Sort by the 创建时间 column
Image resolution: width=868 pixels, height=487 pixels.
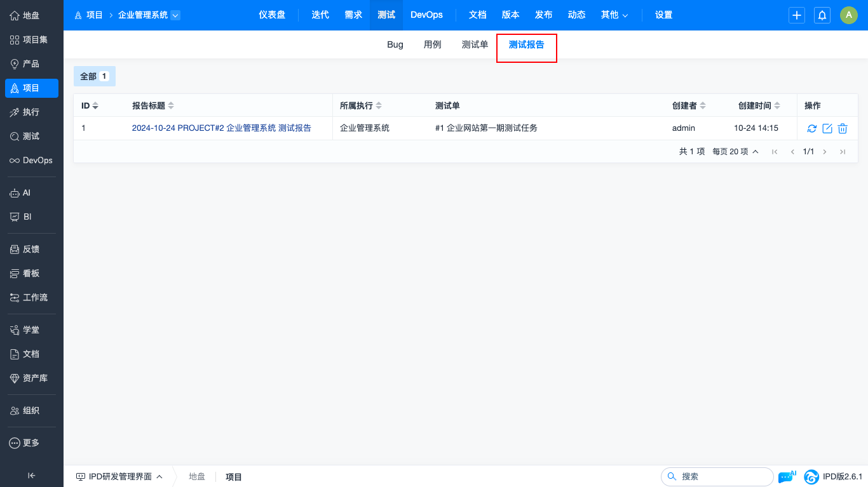[x=759, y=106]
